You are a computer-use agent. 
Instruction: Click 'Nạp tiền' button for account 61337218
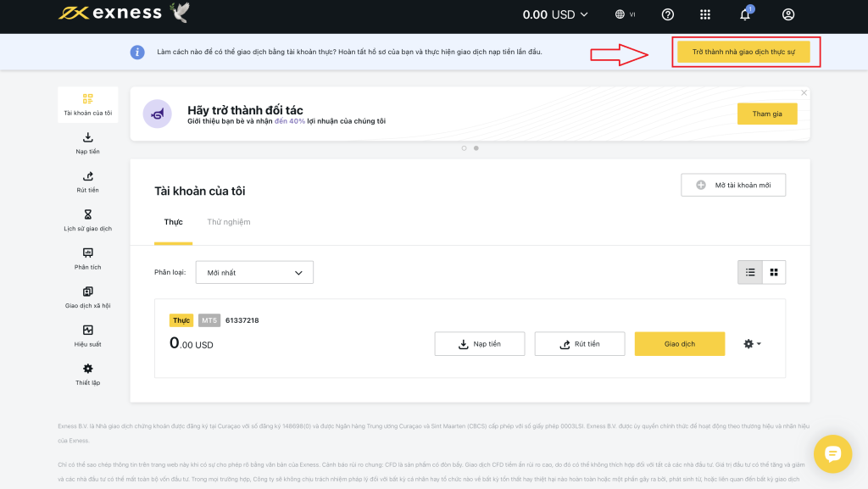point(480,344)
